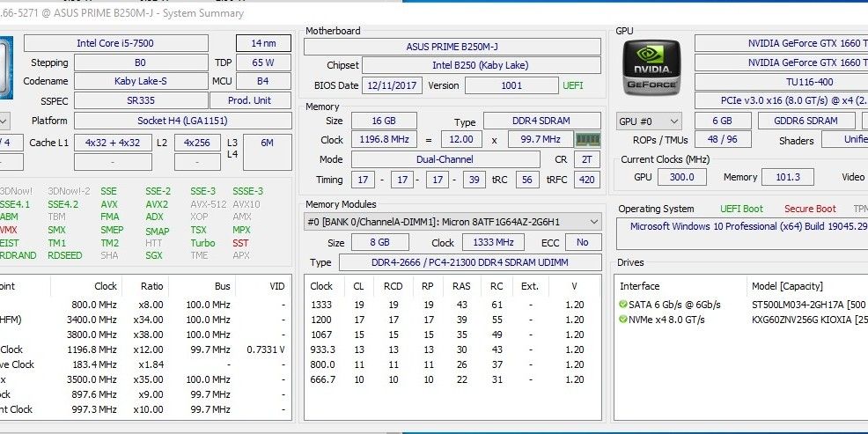Viewport: 868px width, 434px height.
Task: Click the Socket H4 (LGA1151) platform field
Action: tap(183, 121)
